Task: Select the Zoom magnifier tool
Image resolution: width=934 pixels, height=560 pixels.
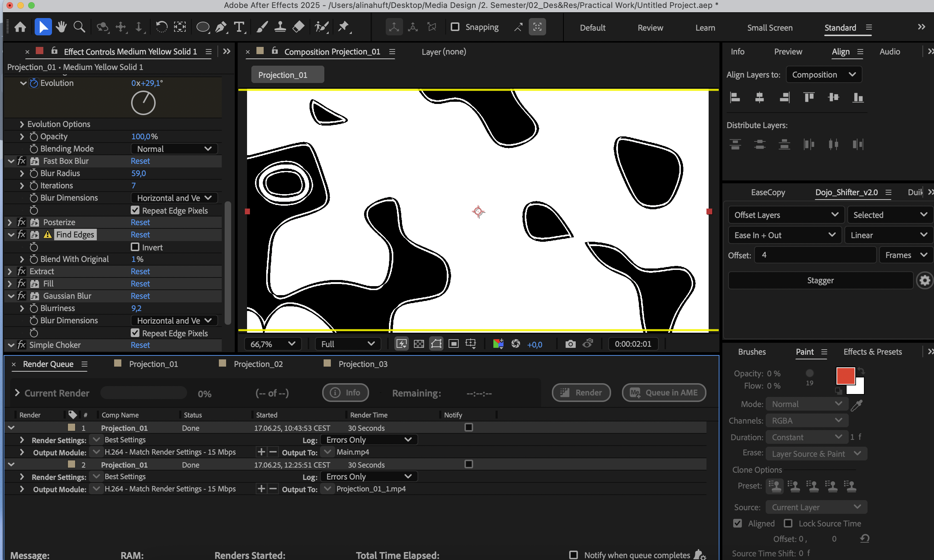Action: (79, 27)
